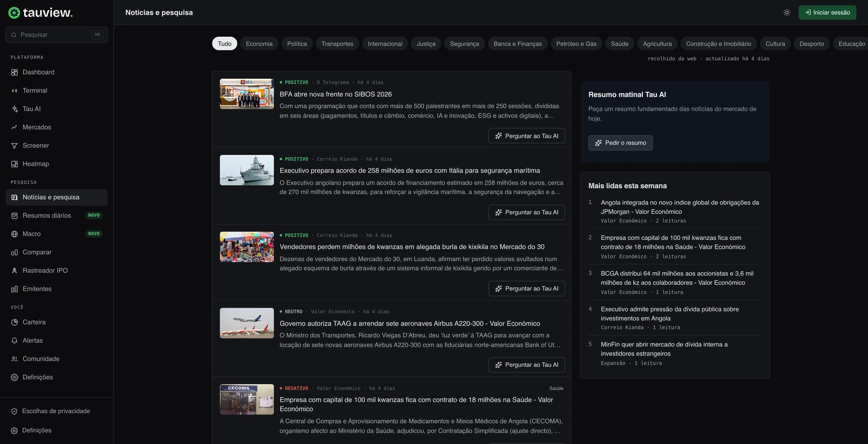Open the Comparar icon in sidebar
Screen dimensions: 868x444
(14, 252)
